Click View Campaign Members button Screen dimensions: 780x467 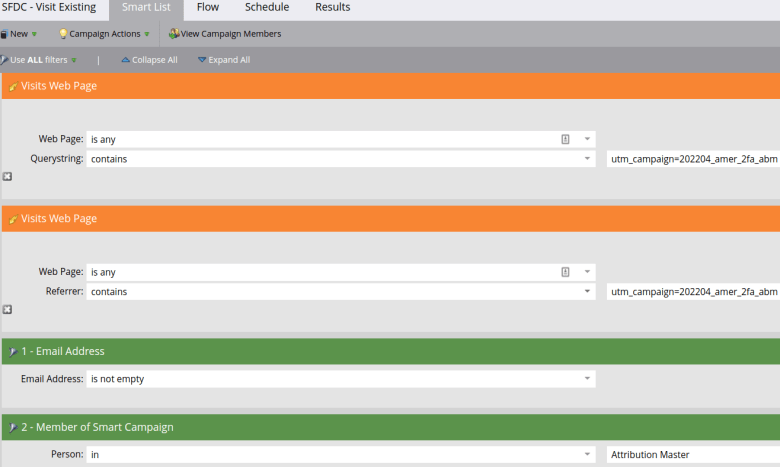[x=225, y=34]
